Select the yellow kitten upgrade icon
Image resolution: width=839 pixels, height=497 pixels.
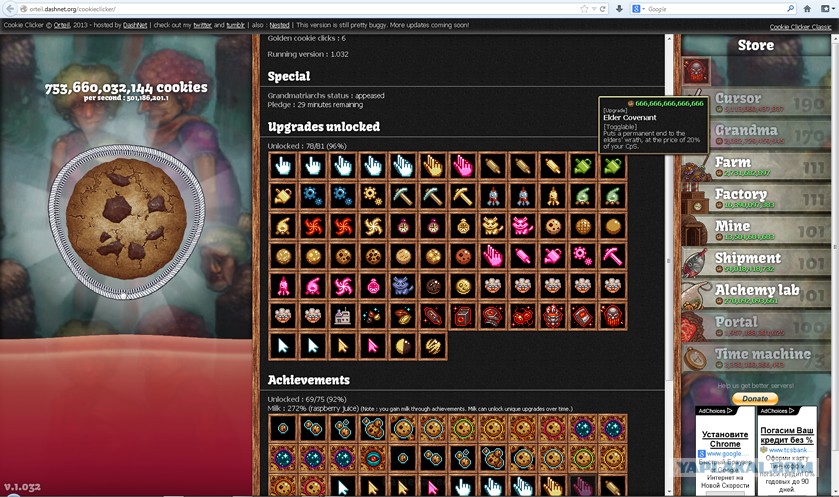(x=493, y=226)
